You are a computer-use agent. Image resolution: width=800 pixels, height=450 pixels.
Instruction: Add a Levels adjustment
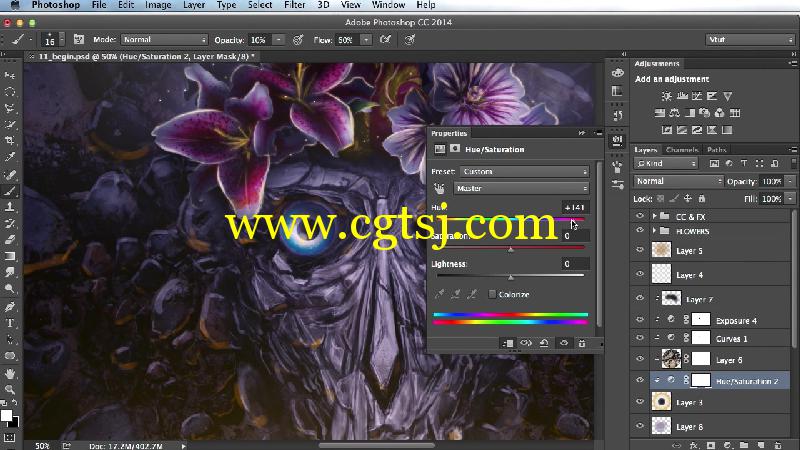(682, 96)
